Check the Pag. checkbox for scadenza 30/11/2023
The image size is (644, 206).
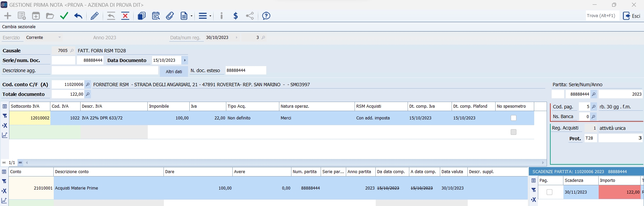pyautogui.click(x=549, y=192)
